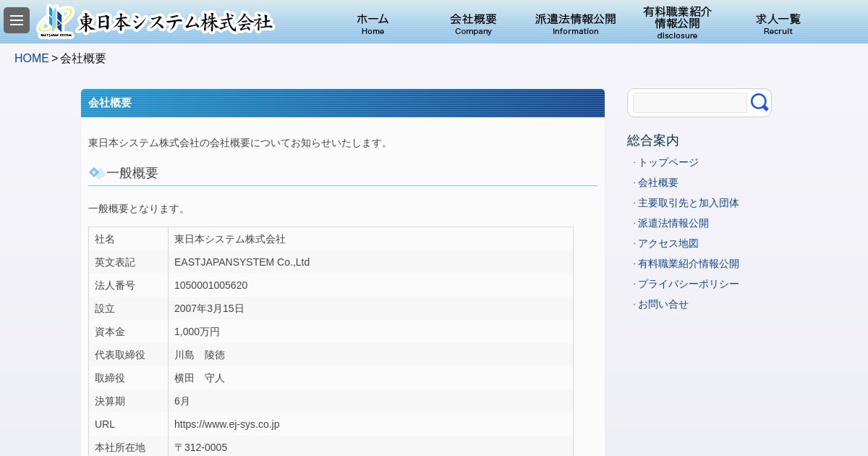Open 派遣法情報公開 sidebar link
Image resolution: width=868 pixels, height=456 pixels.
pyautogui.click(x=673, y=223)
